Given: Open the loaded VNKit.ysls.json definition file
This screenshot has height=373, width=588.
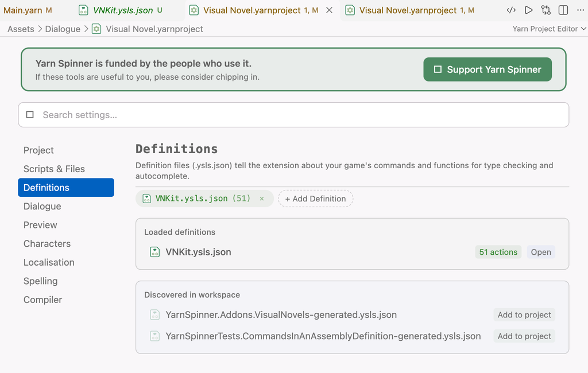Looking at the screenshot, I should pos(541,252).
